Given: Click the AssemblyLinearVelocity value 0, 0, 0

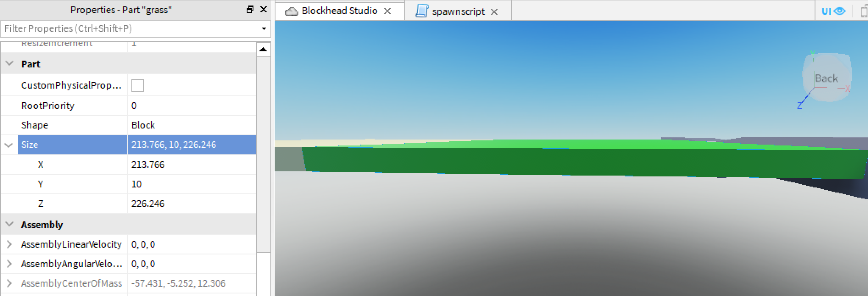Looking at the screenshot, I should tap(192, 244).
